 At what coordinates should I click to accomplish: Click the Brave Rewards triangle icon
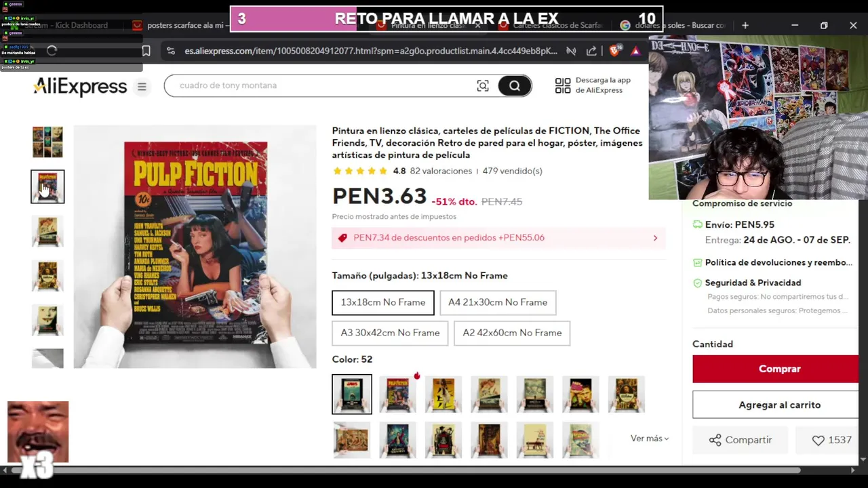tap(635, 51)
